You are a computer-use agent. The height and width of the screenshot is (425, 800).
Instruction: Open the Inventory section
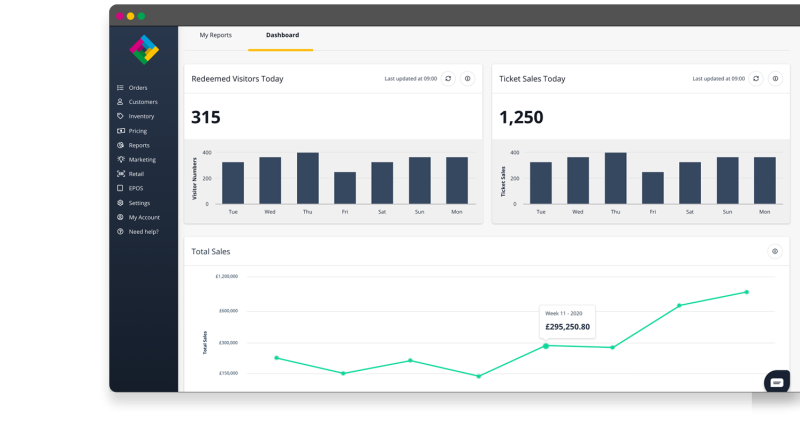tap(141, 116)
